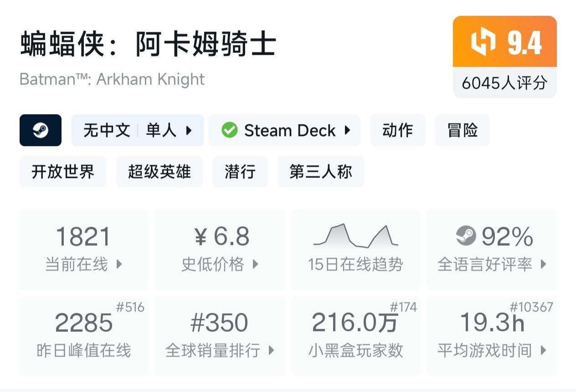The image size is (576, 392).
Task: Click the Steam platform logo badge
Action: click(x=41, y=130)
